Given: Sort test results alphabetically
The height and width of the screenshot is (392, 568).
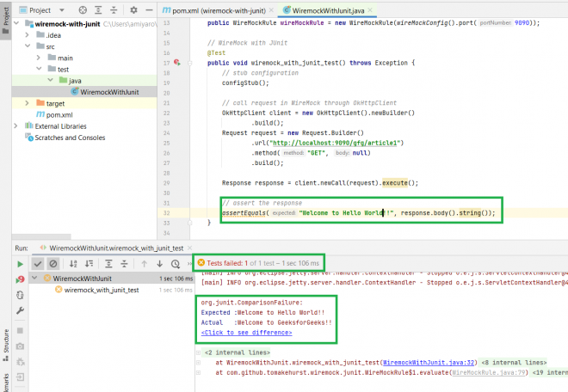Looking at the screenshot, I should coord(72,263).
